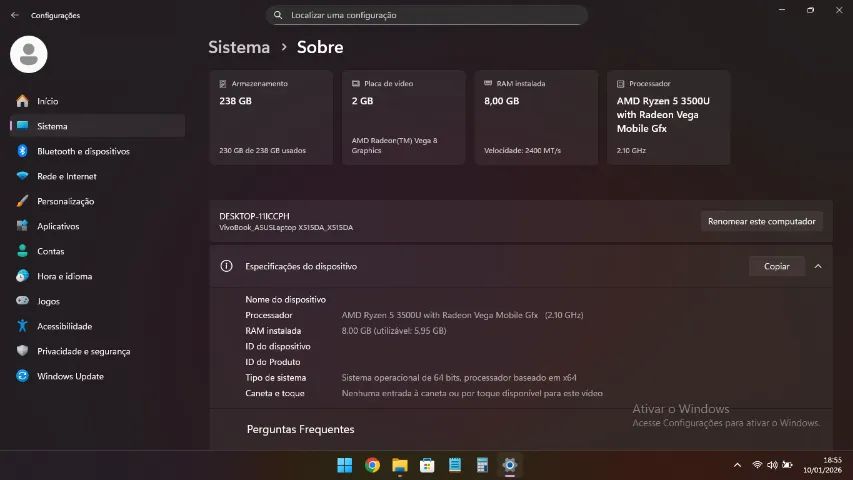Open Perguntas Frequentes section
853x480 pixels.
coord(300,429)
